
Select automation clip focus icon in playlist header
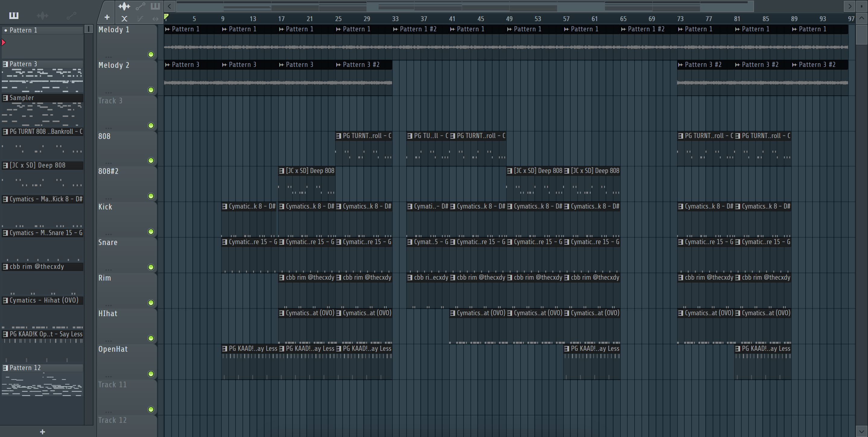coord(141,6)
